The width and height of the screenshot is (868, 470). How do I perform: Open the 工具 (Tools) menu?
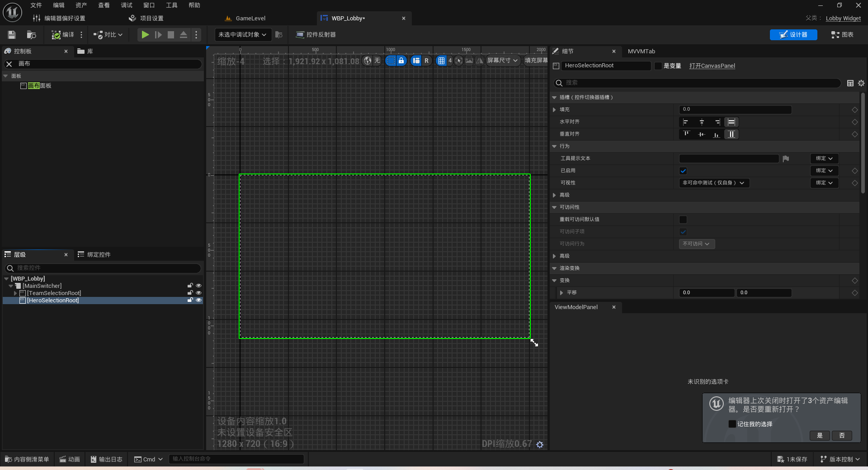[172, 5]
